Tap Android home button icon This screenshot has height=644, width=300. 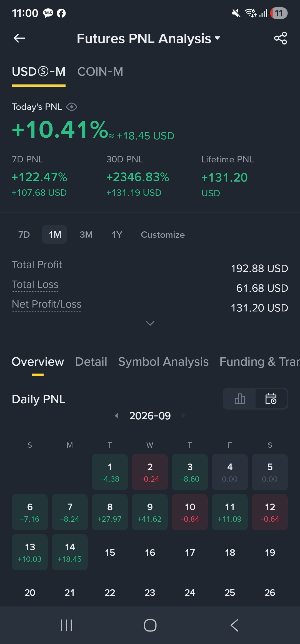click(150, 625)
